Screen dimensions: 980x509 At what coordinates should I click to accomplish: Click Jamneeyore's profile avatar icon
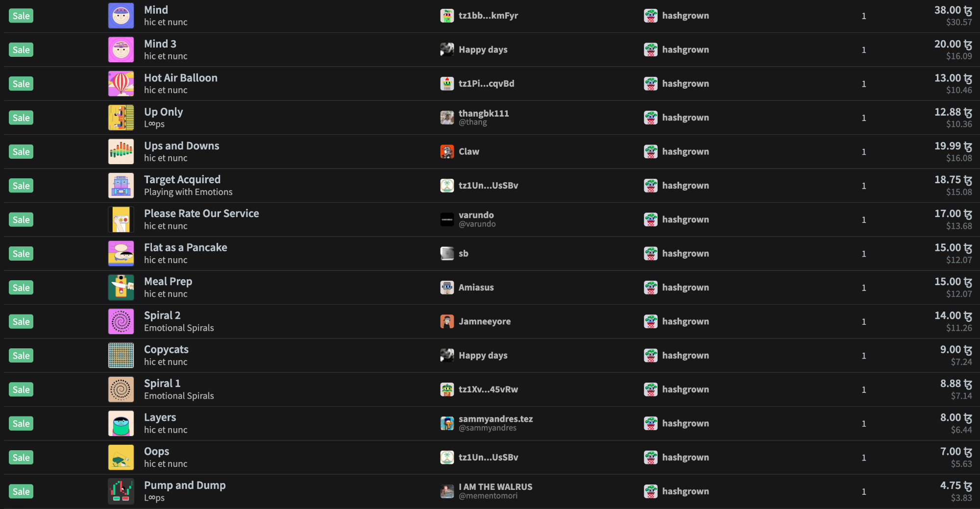coord(447,321)
